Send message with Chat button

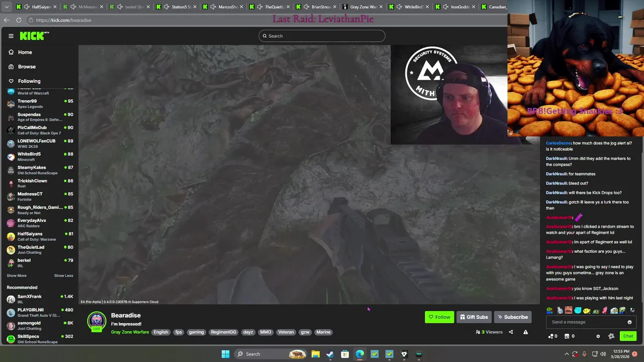tap(628, 336)
